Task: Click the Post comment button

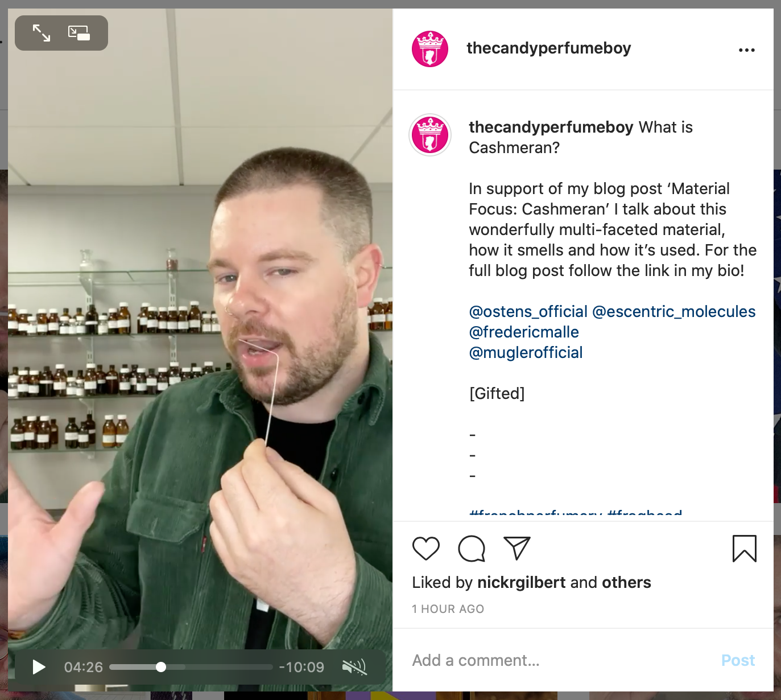Action: point(738,660)
